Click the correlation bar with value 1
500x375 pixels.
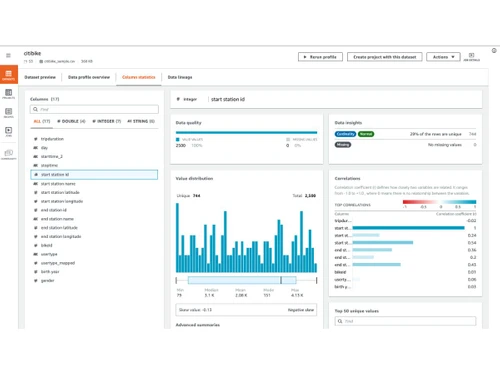pos(408,228)
